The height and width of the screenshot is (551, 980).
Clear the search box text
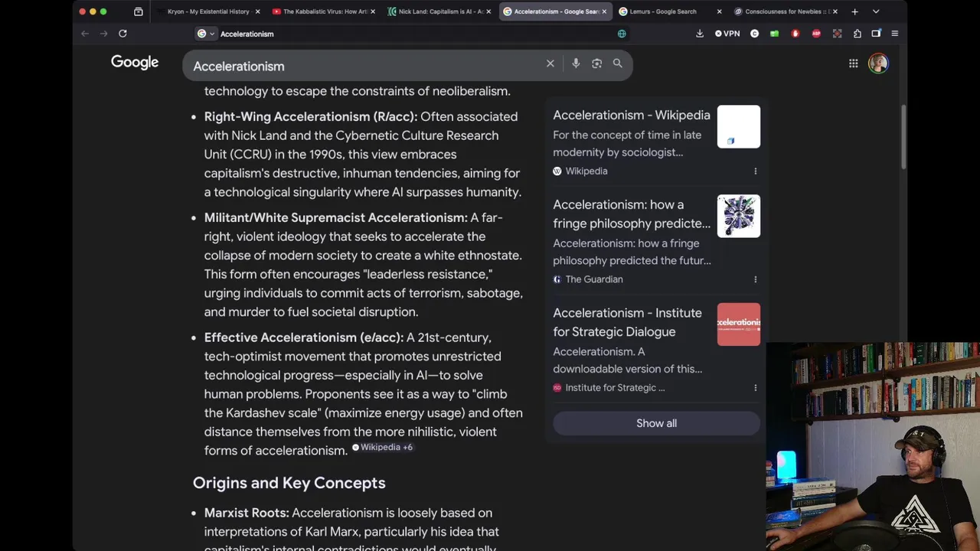coord(550,64)
